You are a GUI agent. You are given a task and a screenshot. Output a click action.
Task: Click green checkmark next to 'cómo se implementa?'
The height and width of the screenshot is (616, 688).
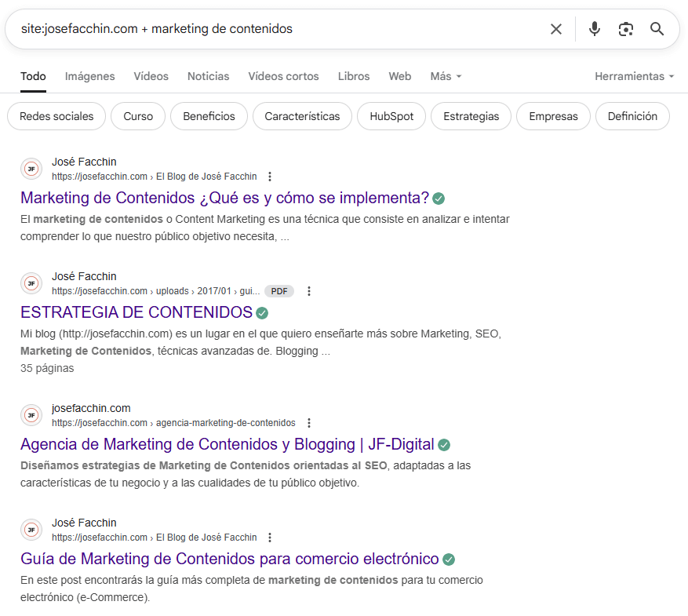pyautogui.click(x=439, y=199)
